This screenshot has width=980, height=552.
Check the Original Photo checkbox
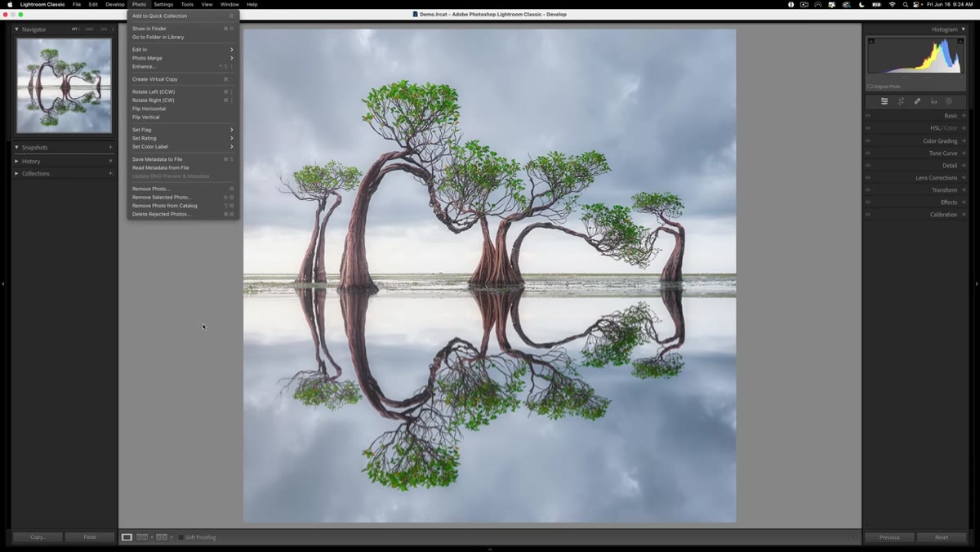click(870, 86)
